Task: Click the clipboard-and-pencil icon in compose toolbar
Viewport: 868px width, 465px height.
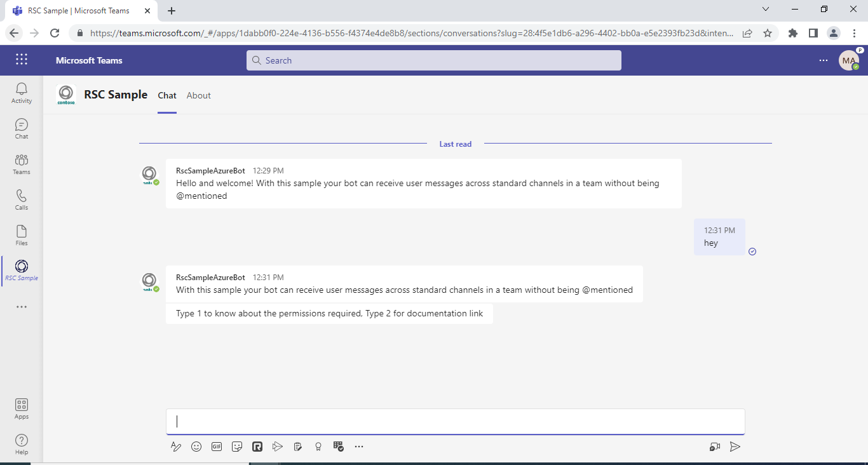Action: (x=298, y=447)
